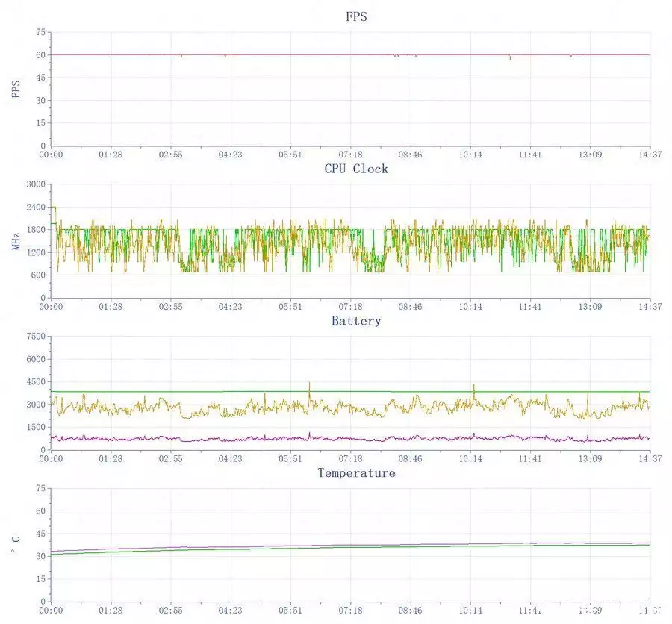This screenshot has width=672, height=624.
Task: Click 08:46 on the Temperature time axis
Action: click(410, 611)
